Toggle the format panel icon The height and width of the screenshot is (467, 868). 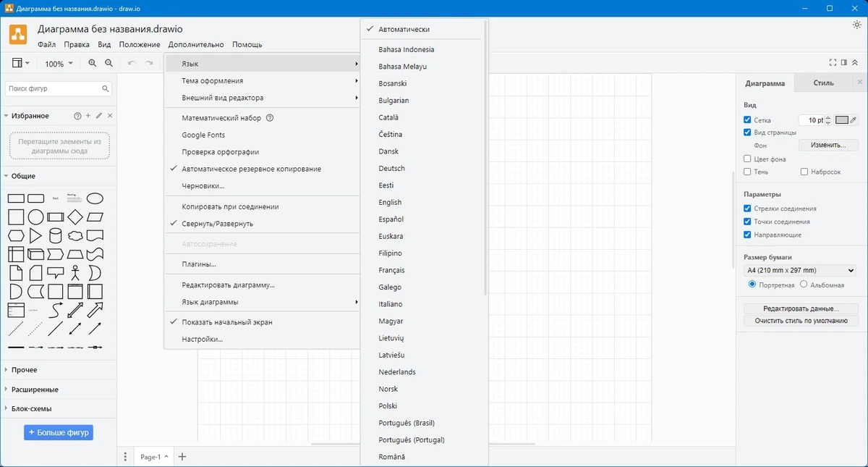pos(844,63)
